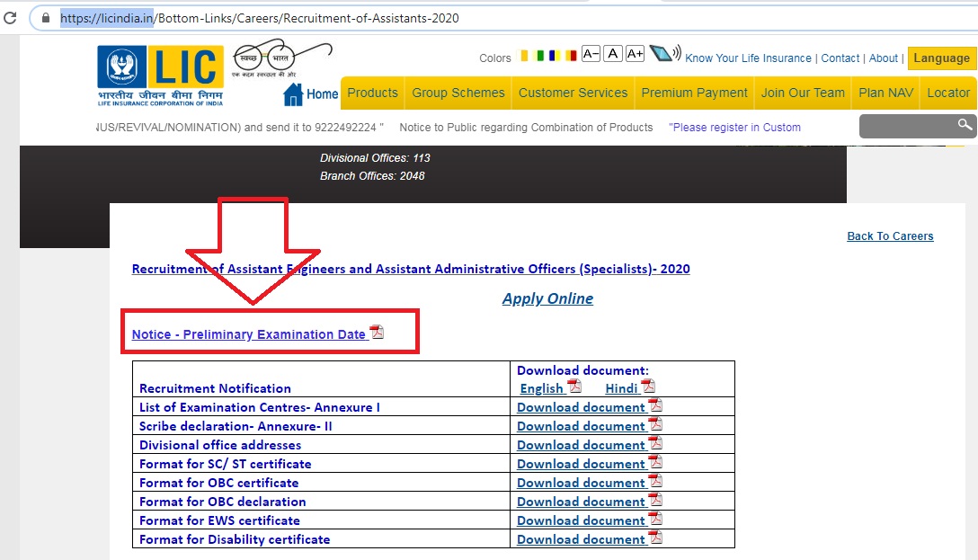Click PDF icon in Scribe declaration row

pyautogui.click(x=655, y=424)
